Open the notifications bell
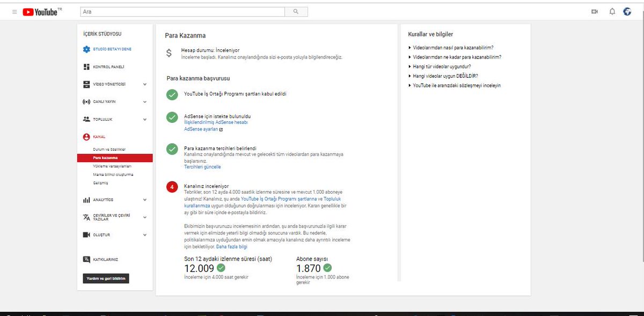This screenshot has width=644, height=316. pyautogui.click(x=612, y=12)
